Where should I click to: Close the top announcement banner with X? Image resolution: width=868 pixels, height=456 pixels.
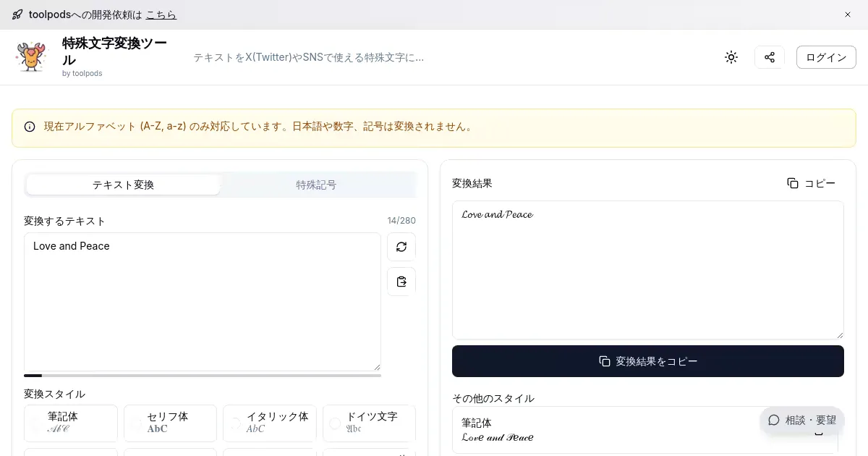[x=848, y=14]
